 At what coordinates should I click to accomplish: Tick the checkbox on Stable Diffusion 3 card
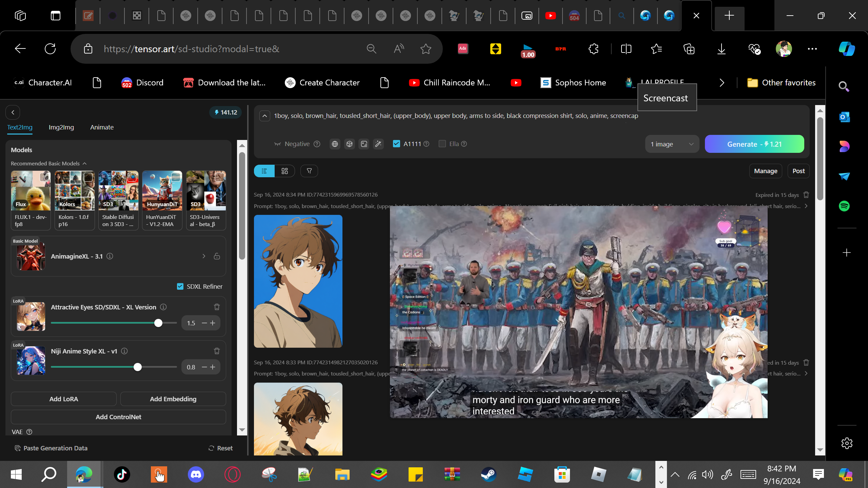click(132, 177)
